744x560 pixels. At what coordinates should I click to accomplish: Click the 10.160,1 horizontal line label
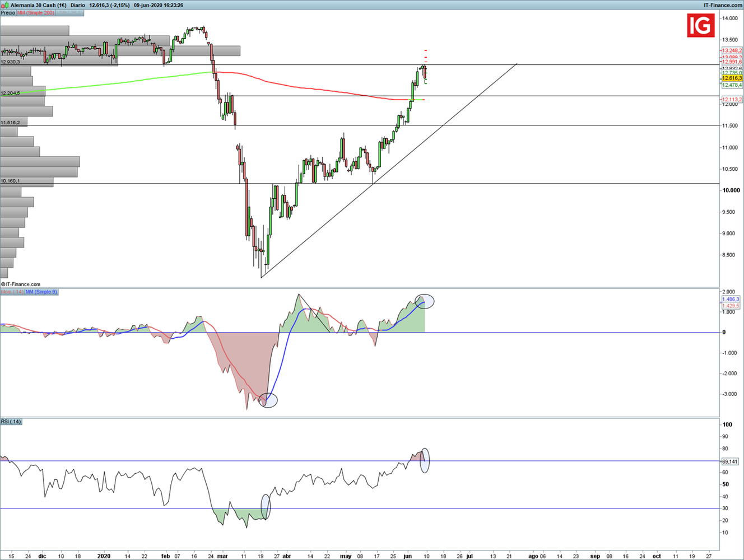(10, 180)
